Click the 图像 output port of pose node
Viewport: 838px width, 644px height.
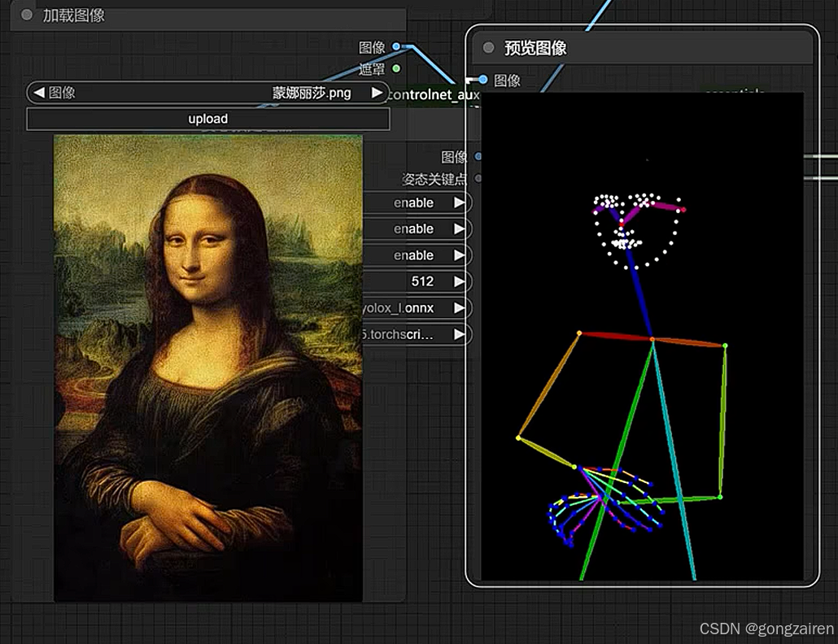pyautogui.click(x=478, y=156)
